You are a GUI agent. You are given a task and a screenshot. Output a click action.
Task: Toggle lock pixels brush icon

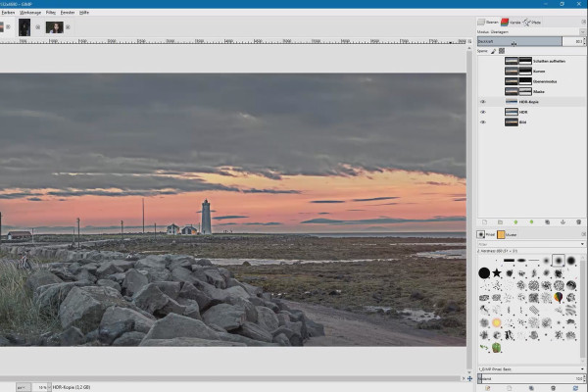(494, 51)
